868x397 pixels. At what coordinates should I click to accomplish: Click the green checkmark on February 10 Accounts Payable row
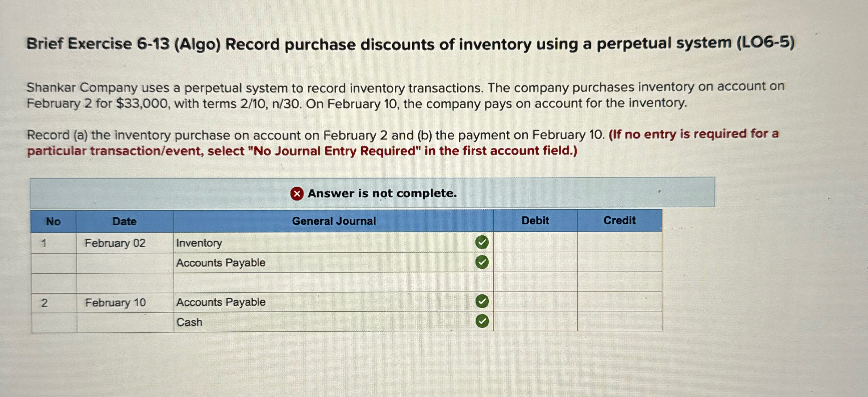tap(482, 302)
